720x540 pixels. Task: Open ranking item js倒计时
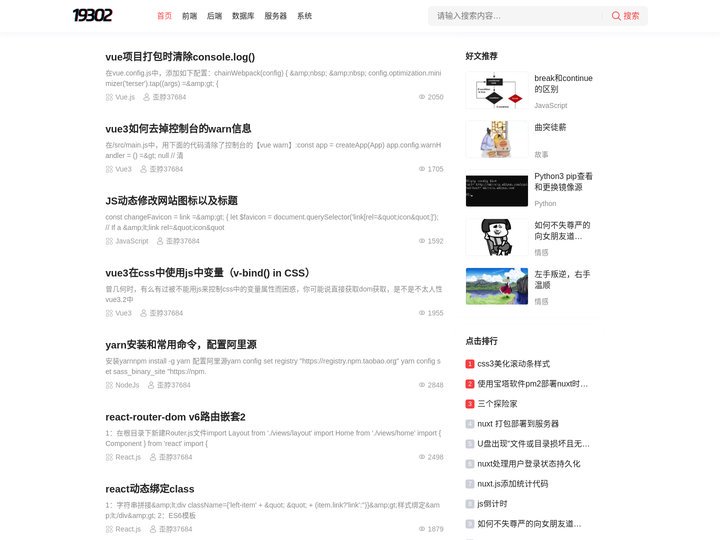492,504
